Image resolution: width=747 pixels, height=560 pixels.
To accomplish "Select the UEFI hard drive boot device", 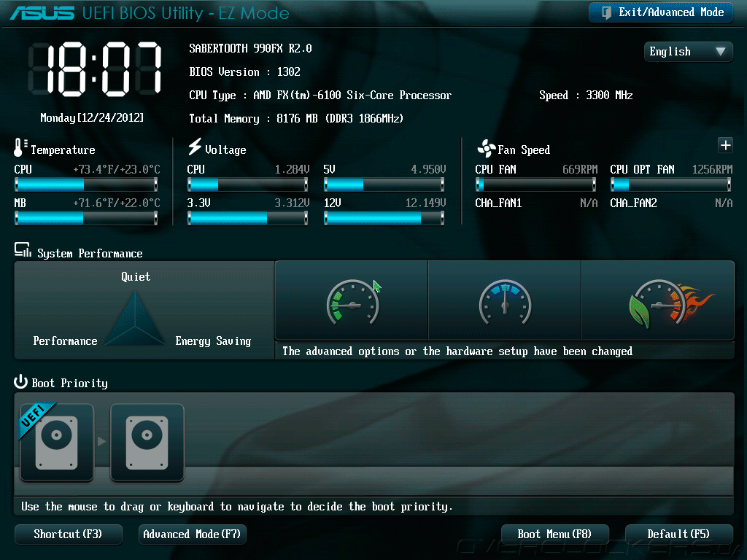I will [57, 443].
